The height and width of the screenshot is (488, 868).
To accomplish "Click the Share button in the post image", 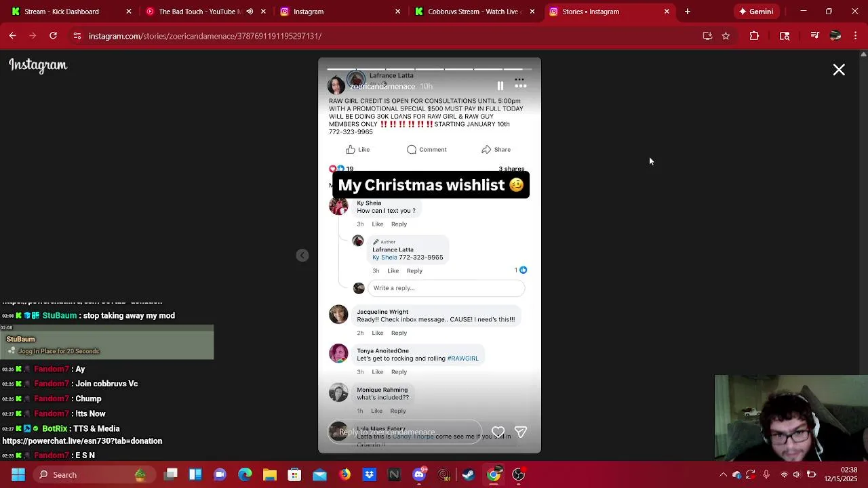I will 496,150.
